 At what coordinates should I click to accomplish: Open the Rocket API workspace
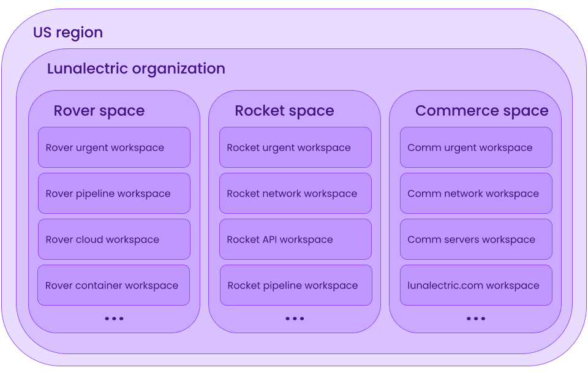click(x=295, y=239)
